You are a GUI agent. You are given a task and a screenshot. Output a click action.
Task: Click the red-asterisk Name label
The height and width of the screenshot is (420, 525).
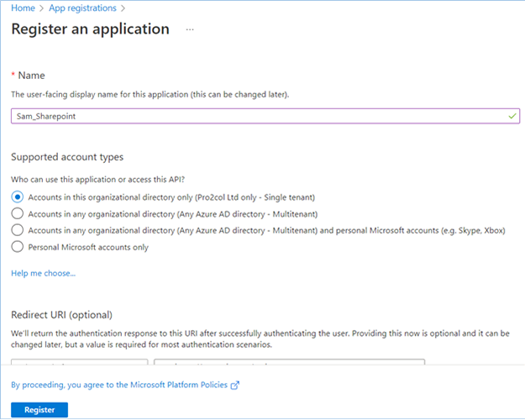tap(28, 76)
